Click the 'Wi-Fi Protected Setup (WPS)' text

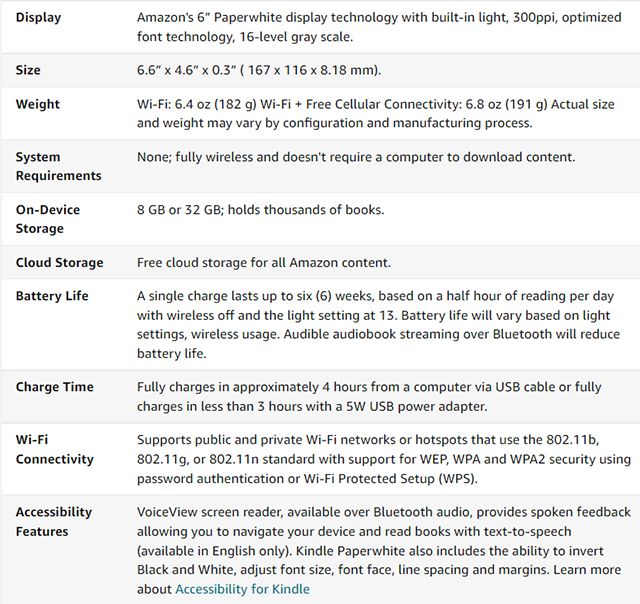(x=390, y=478)
